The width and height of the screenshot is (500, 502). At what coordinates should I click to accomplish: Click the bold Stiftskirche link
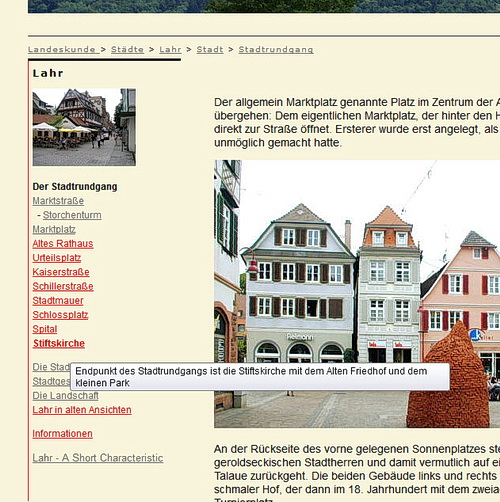pos(59,343)
